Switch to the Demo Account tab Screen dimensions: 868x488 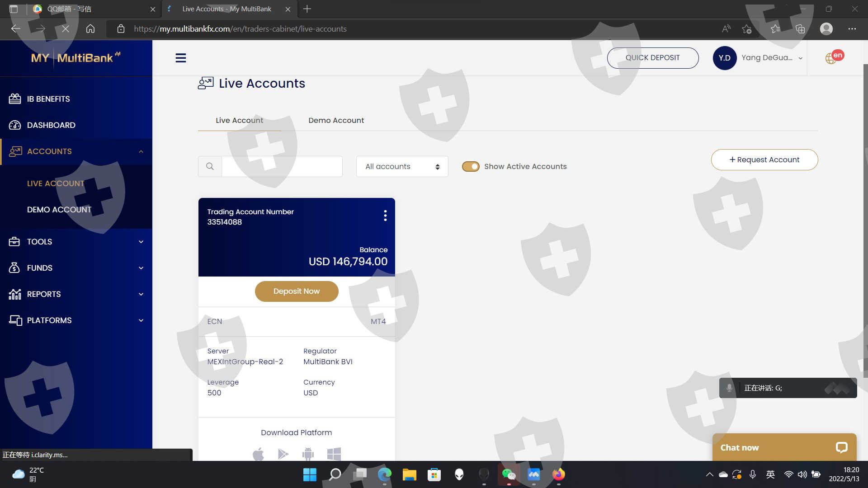(x=336, y=120)
